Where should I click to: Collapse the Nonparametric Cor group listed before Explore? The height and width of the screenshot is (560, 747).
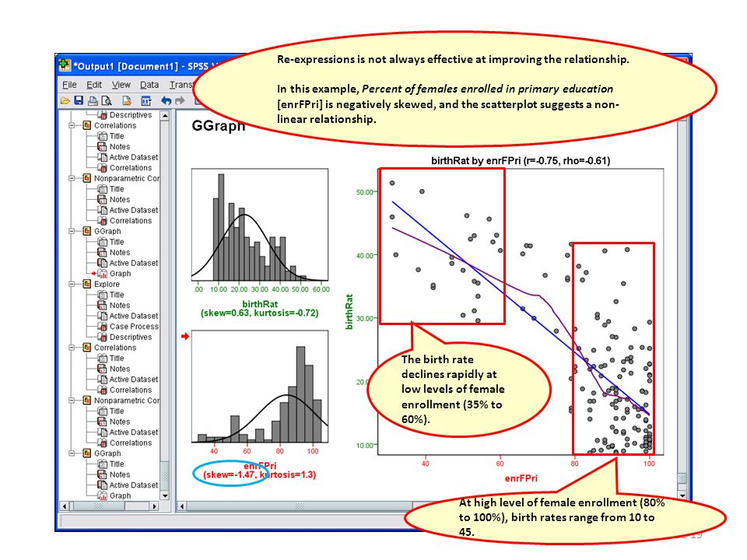pyautogui.click(x=72, y=179)
